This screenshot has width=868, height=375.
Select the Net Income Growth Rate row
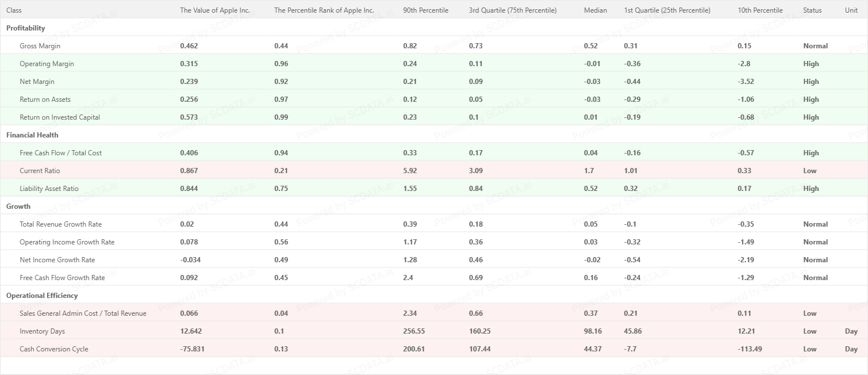[57, 260]
